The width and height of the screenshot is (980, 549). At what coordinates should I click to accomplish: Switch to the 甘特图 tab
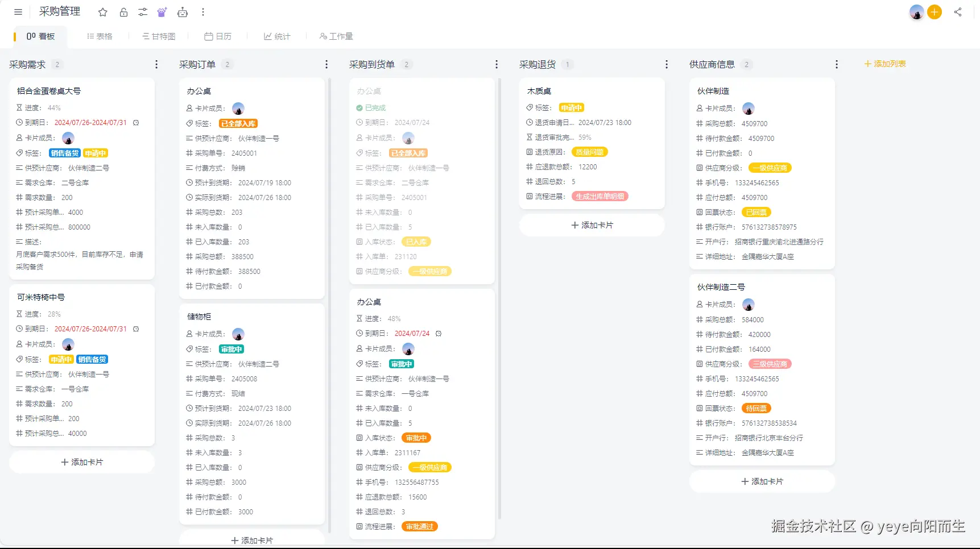coord(159,36)
